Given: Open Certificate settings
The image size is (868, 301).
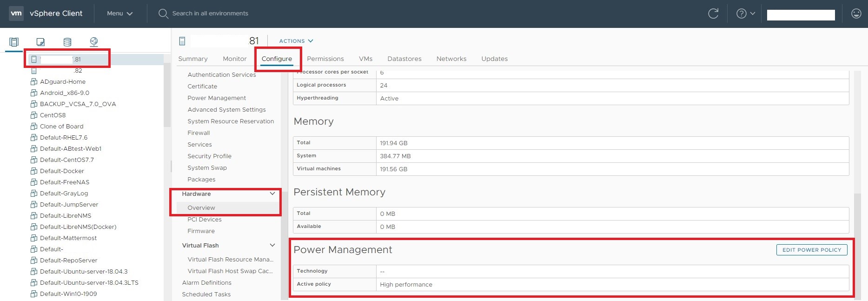Looking at the screenshot, I should click(202, 86).
